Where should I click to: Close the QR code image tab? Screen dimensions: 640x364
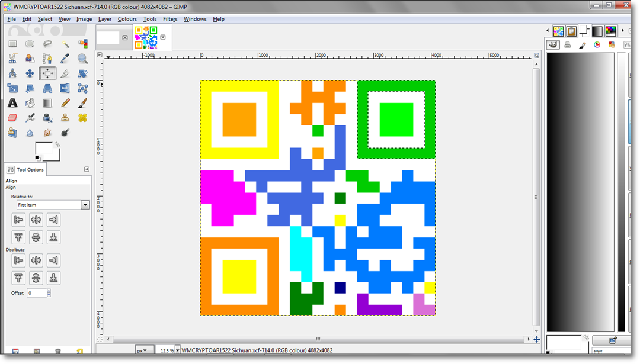click(163, 37)
